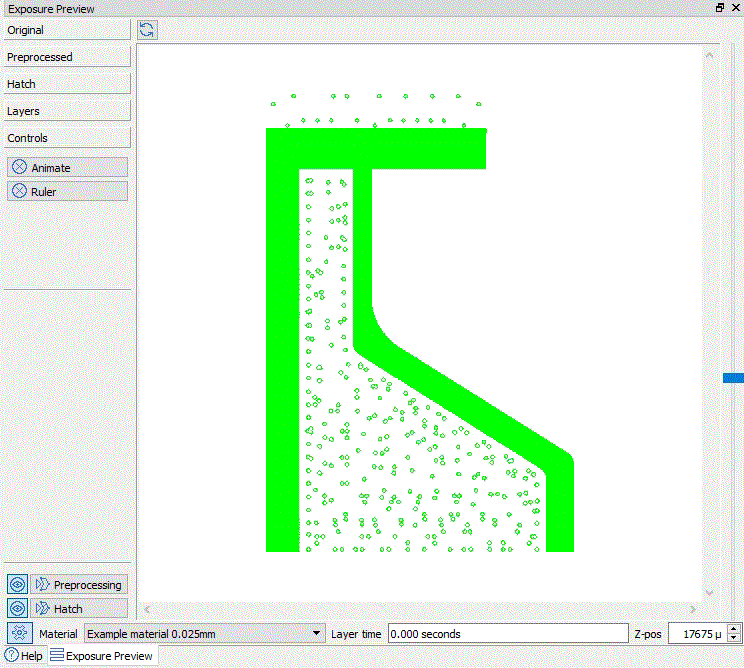This screenshot has height=668, width=744.
Task: Collapse the Controls section
Action: (67, 138)
